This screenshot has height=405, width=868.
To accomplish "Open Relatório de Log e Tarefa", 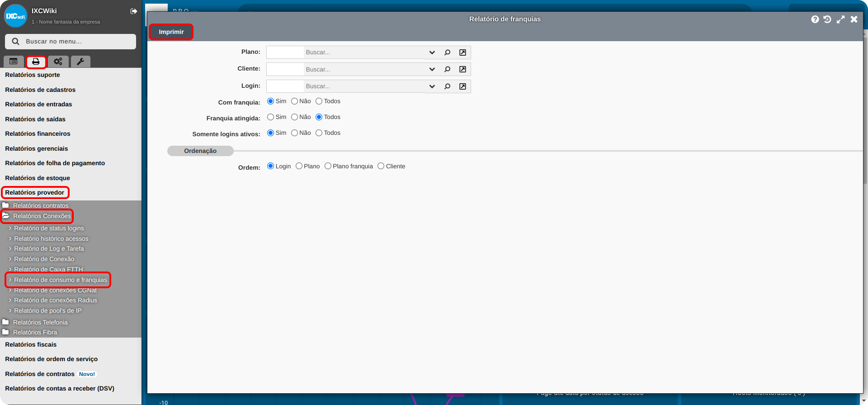I will click(x=49, y=249).
